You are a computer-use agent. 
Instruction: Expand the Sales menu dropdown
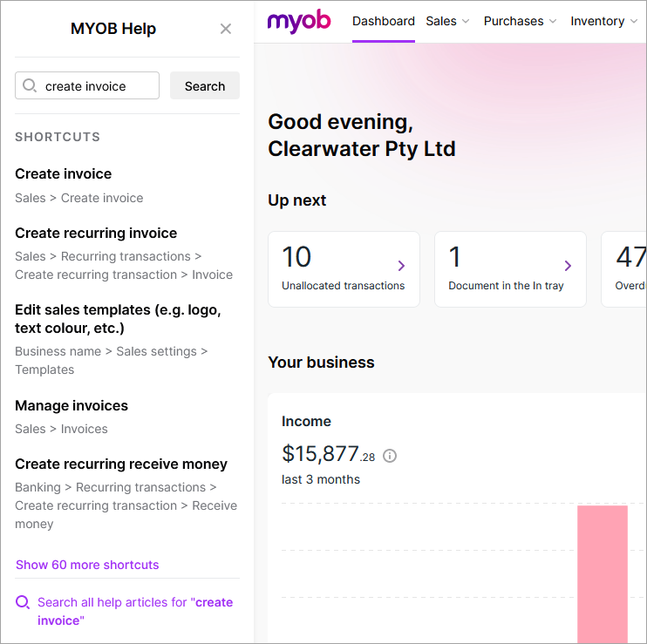click(x=447, y=21)
